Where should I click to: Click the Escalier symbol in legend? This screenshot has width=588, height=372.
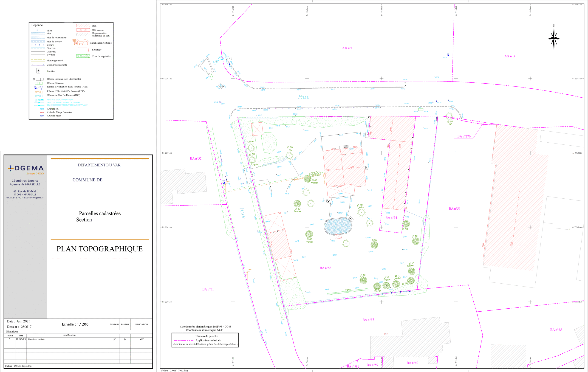click(38, 71)
